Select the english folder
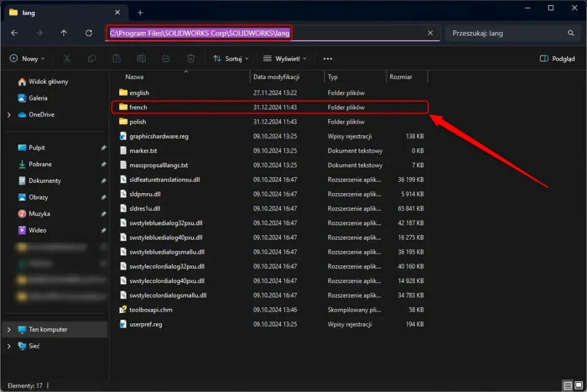The width and height of the screenshot is (587, 392). (x=269, y=93)
